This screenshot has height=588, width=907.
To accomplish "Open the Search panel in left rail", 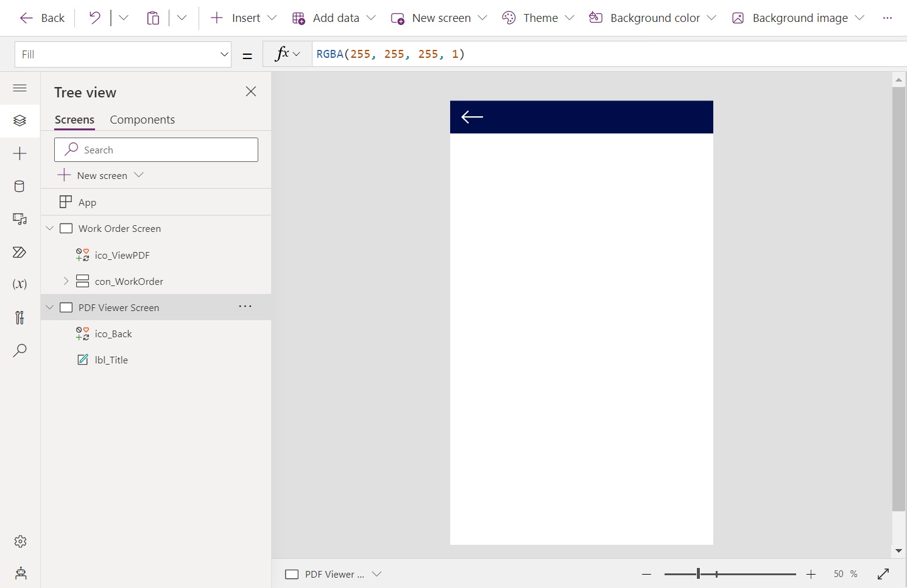I will [19, 350].
